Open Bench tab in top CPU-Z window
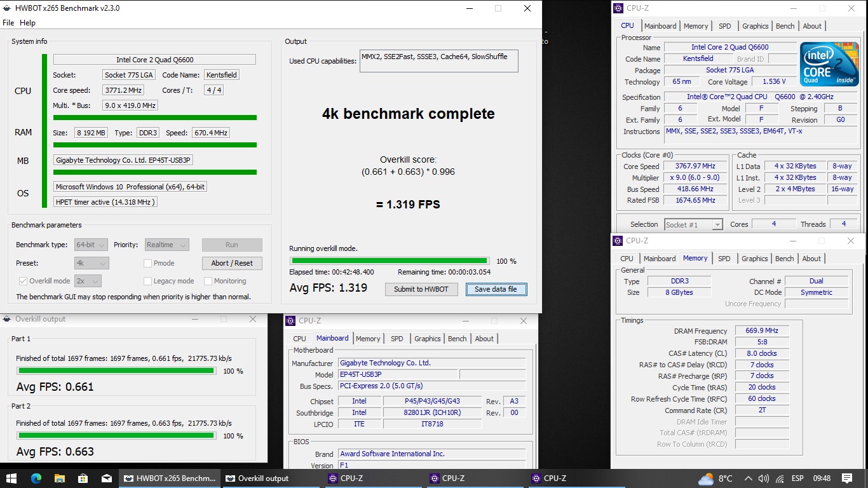The width and height of the screenshot is (868, 488). (785, 26)
